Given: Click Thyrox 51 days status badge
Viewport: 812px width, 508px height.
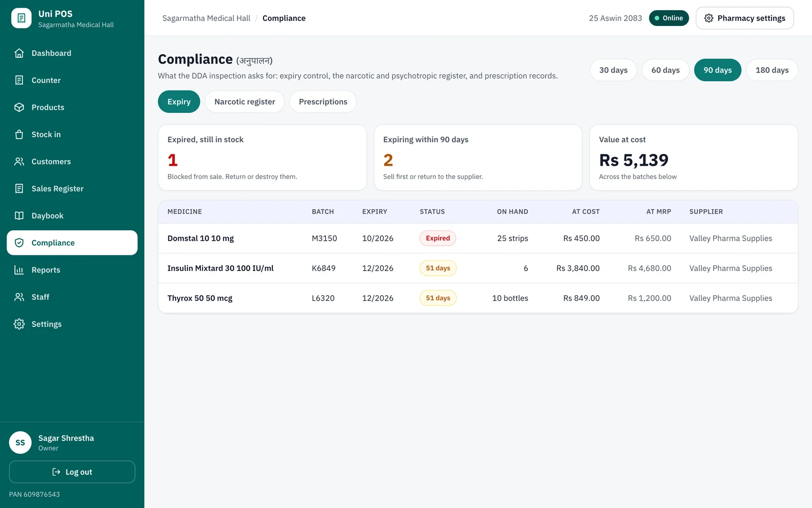Looking at the screenshot, I should [438, 298].
